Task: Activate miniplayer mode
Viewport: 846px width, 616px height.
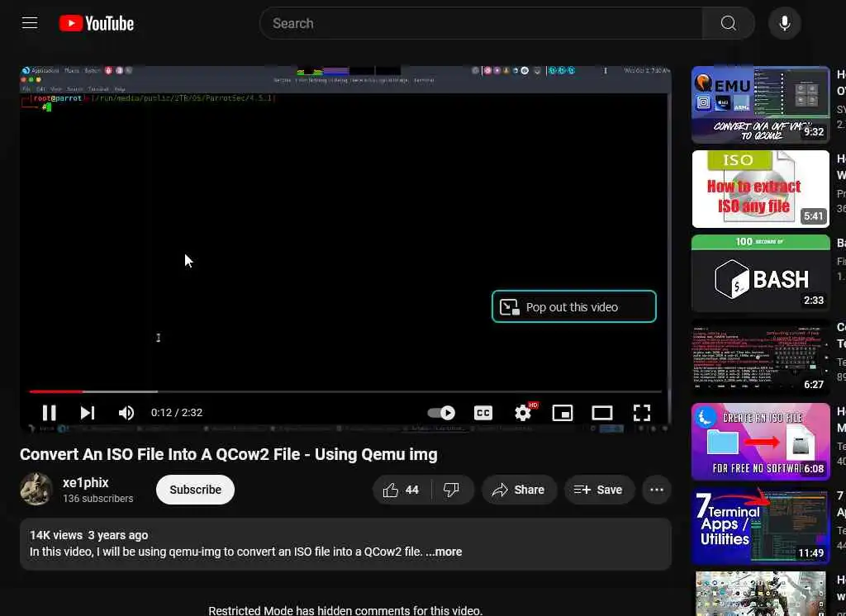Action: [x=562, y=413]
